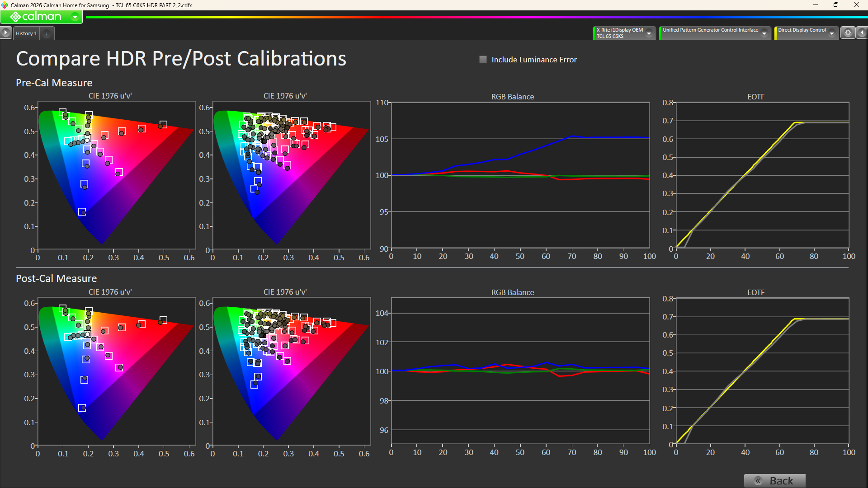
Task: Click the play arrow left of History tab
Action: click(x=5, y=33)
